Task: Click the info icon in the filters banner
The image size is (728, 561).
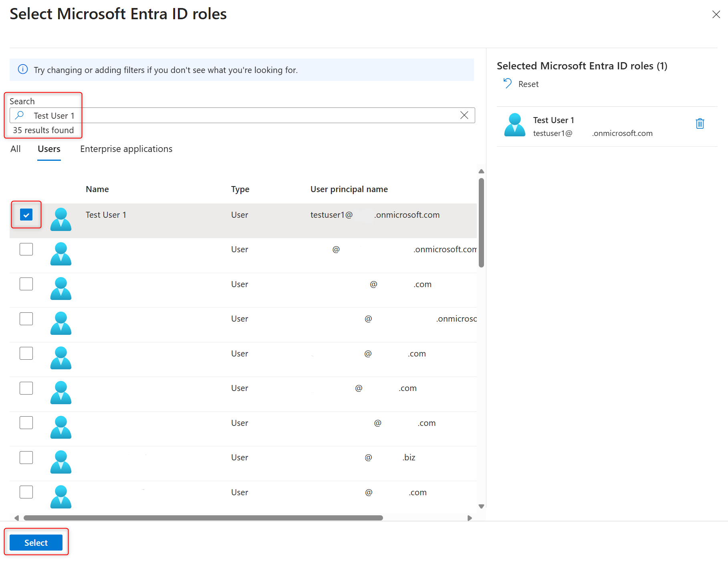Action: coord(23,69)
